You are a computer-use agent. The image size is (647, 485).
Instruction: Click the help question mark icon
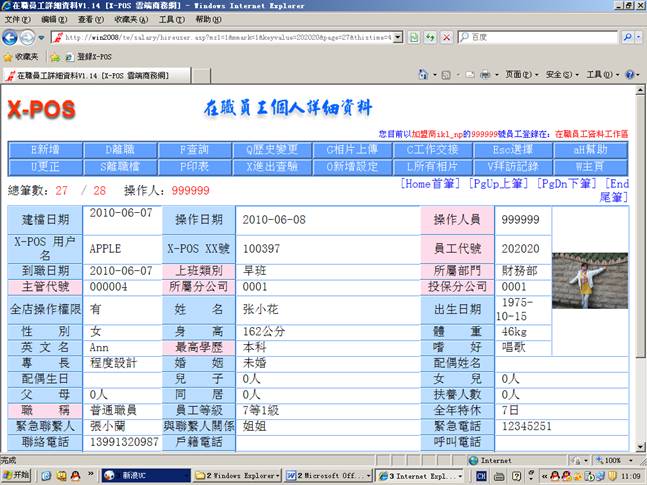(630, 75)
